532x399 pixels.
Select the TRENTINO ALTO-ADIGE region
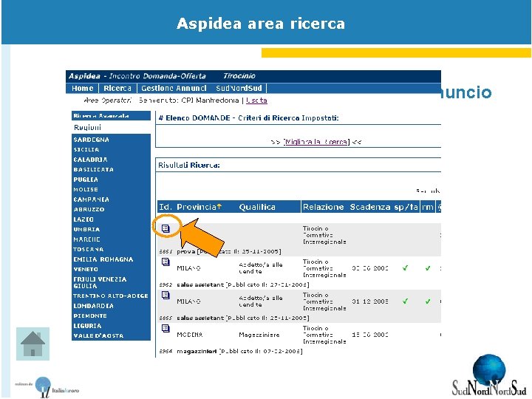click(x=111, y=296)
